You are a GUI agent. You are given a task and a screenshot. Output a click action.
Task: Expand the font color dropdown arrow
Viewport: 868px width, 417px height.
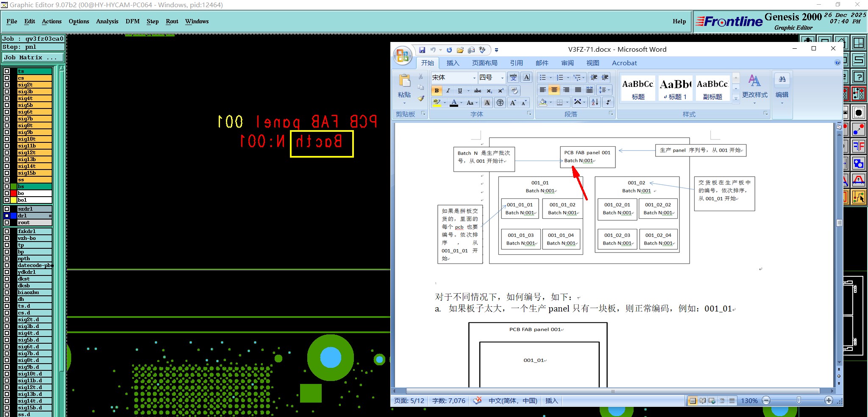[461, 103]
